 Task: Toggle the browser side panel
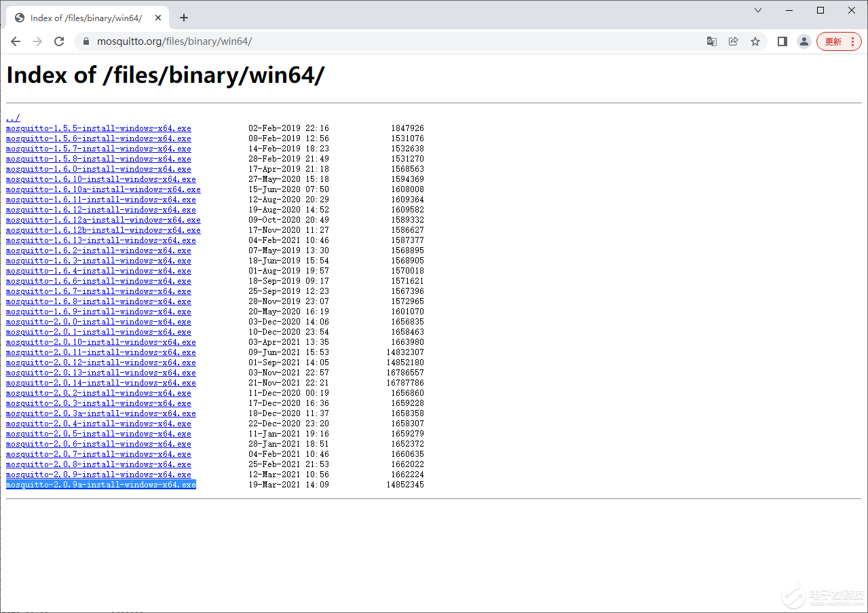pos(782,41)
